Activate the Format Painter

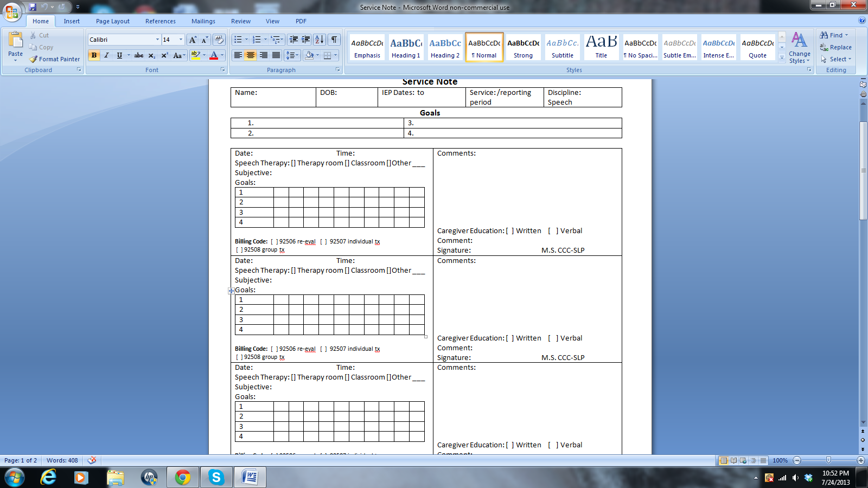(54, 59)
